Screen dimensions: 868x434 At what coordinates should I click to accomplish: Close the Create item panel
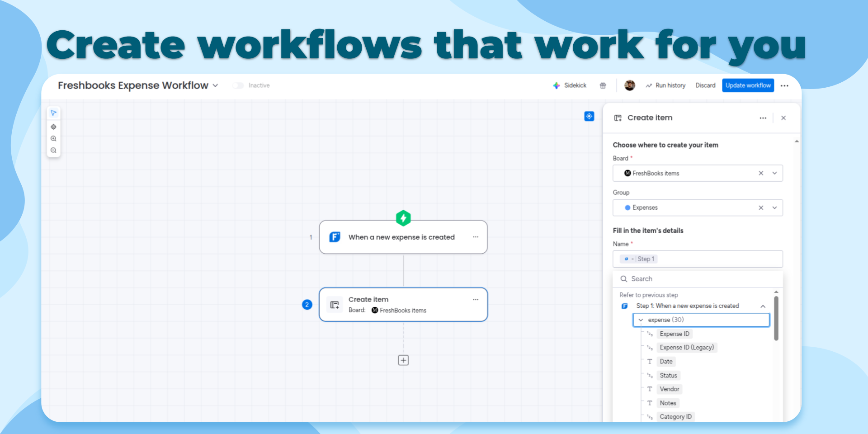tap(783, 118)
